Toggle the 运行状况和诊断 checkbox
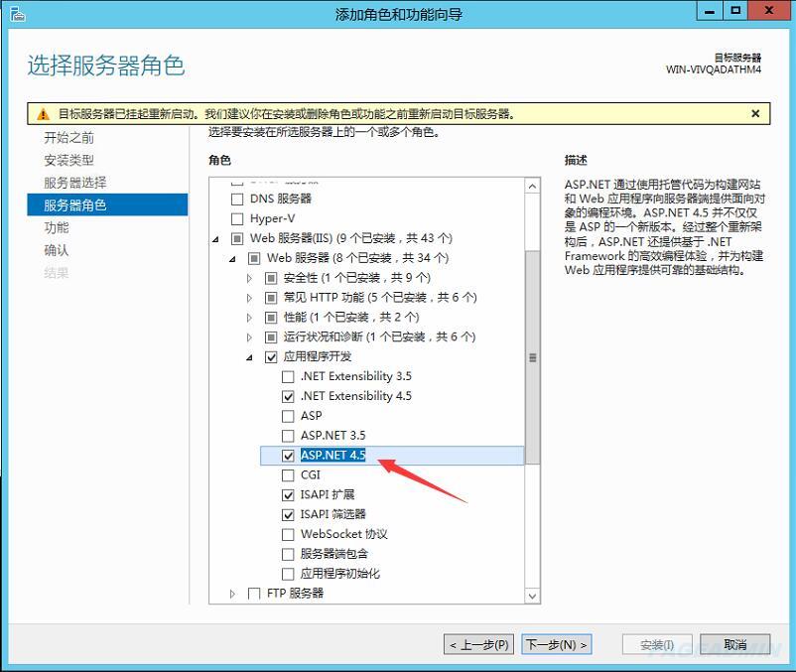Viewport: 796px width, 672px height. point(271,337)
